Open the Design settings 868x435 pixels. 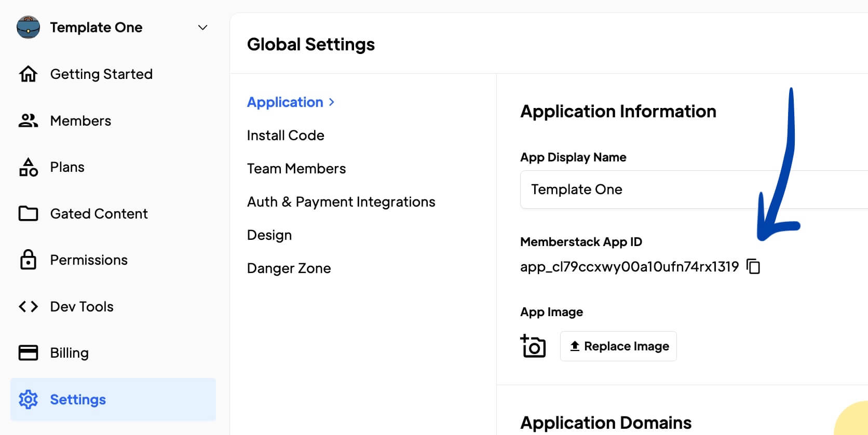click(269, 235)
